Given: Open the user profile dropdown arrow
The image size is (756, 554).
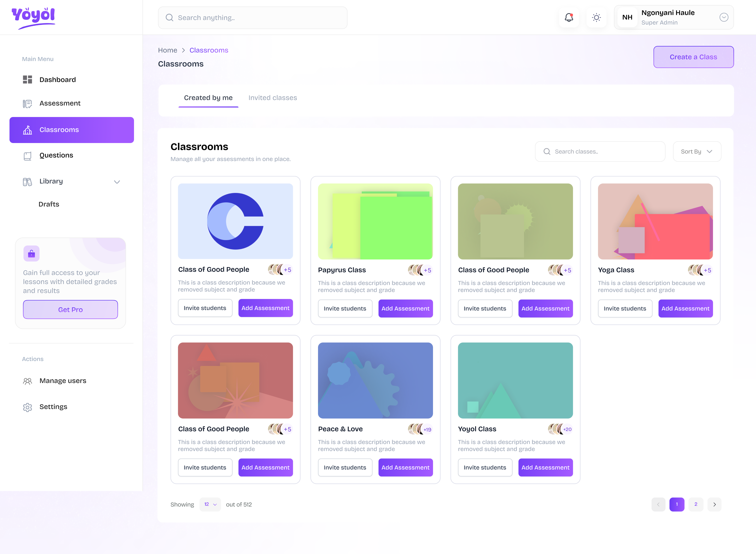Looking at the screenshot, I should tap(724, 17).
